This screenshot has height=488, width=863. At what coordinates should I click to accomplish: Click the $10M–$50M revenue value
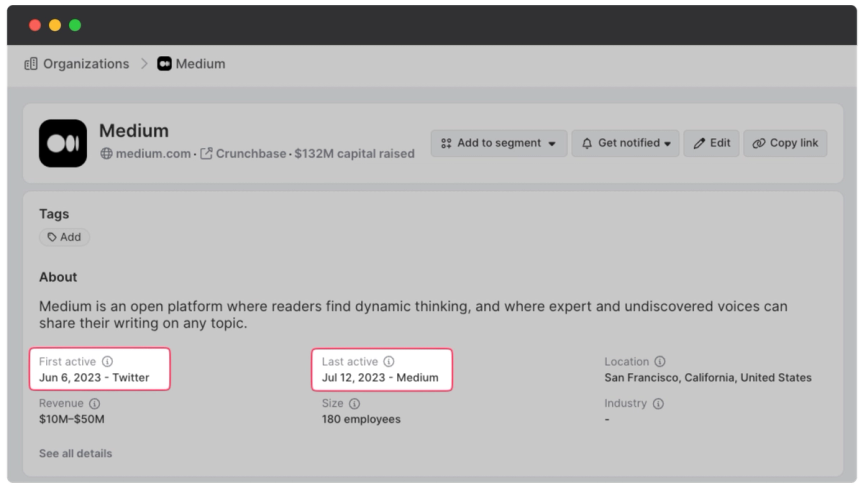[72, 419]
